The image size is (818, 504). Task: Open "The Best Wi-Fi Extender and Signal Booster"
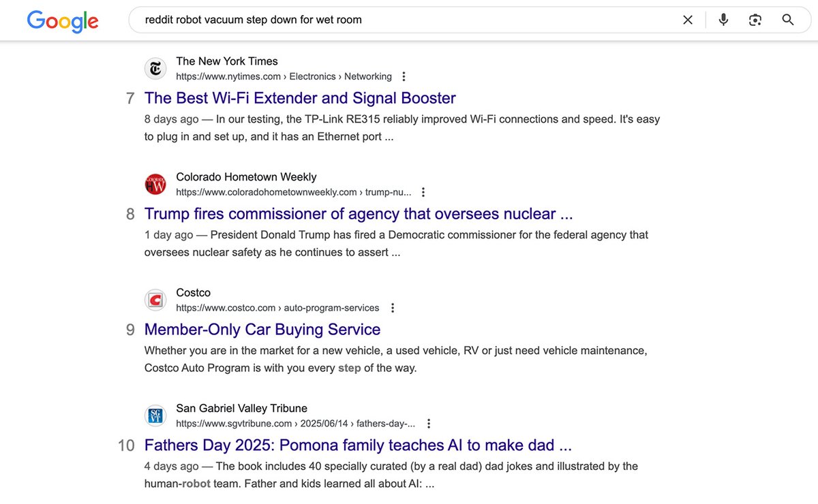(300, 98)
